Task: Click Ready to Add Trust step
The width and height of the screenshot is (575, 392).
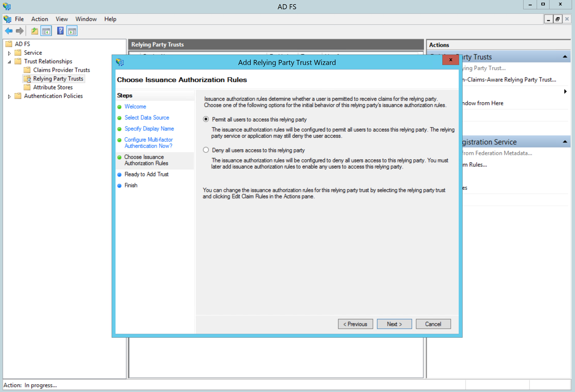Action: [146, 174]
